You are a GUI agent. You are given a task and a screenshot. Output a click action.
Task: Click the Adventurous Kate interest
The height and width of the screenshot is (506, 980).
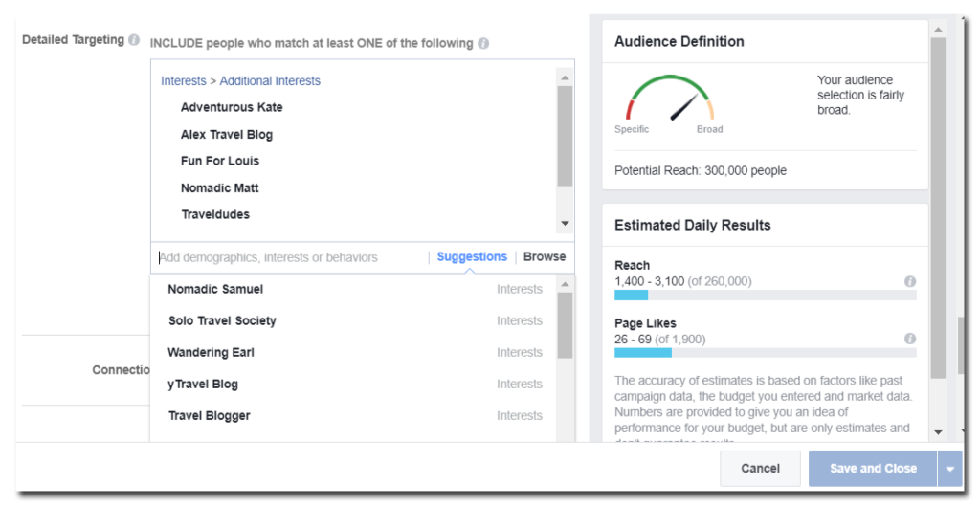point(232,107)
